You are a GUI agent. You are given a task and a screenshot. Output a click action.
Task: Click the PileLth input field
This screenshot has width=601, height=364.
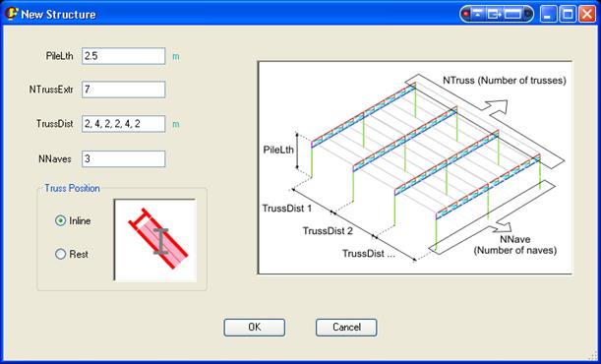[123, 56]
